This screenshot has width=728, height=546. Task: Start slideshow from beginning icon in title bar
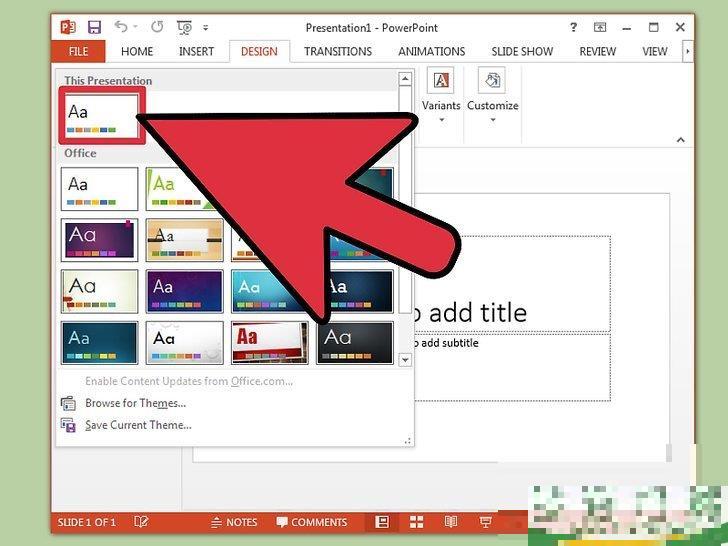coord(184,27)
